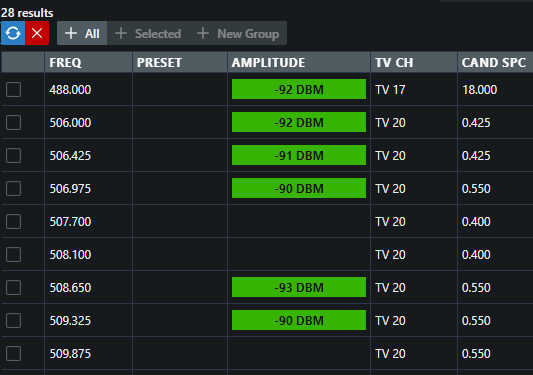Click 0.550 spacing in 509.325 row

[x=476, y=321]
